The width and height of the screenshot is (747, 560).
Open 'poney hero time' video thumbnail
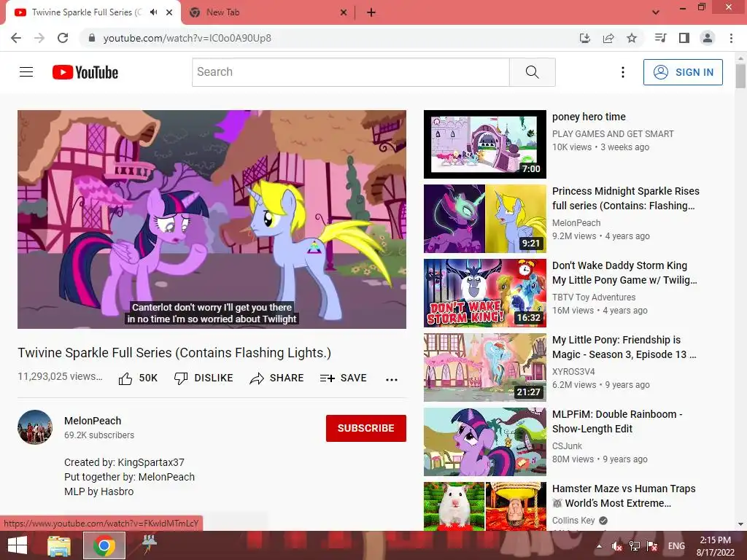(484, 144)
